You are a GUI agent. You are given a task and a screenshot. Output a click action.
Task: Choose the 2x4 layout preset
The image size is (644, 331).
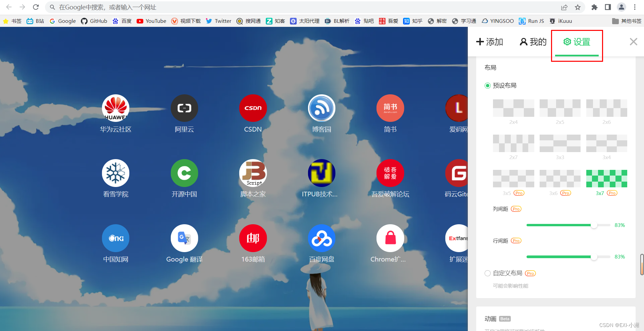pos(513,108)
